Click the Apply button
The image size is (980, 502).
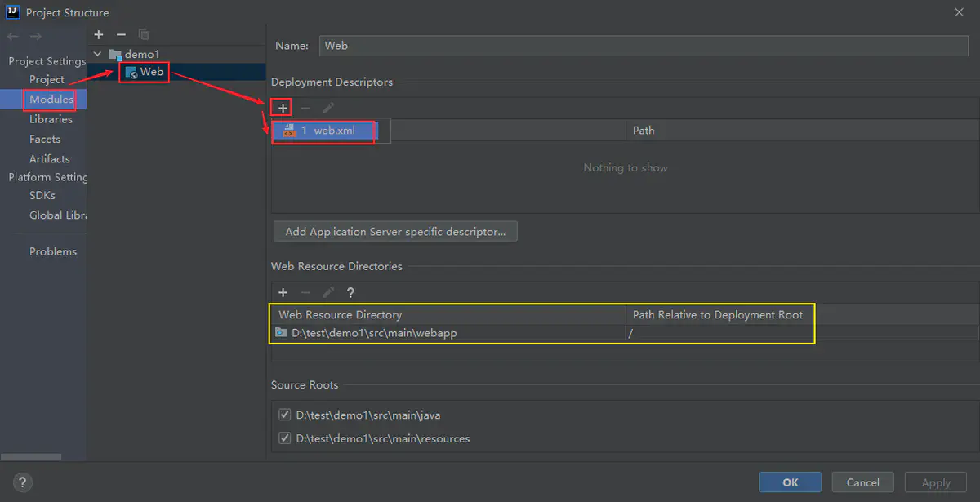pos(936,482)
